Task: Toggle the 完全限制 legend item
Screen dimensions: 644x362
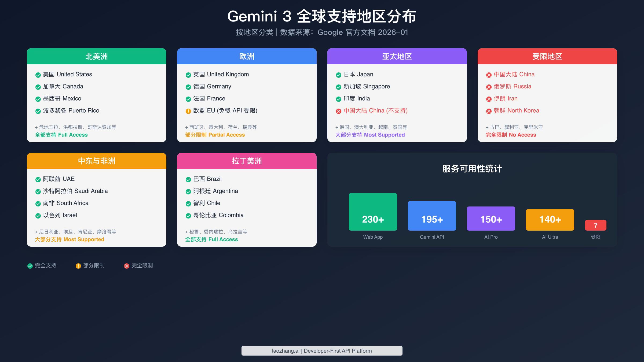Action: (x=138, y=266)
